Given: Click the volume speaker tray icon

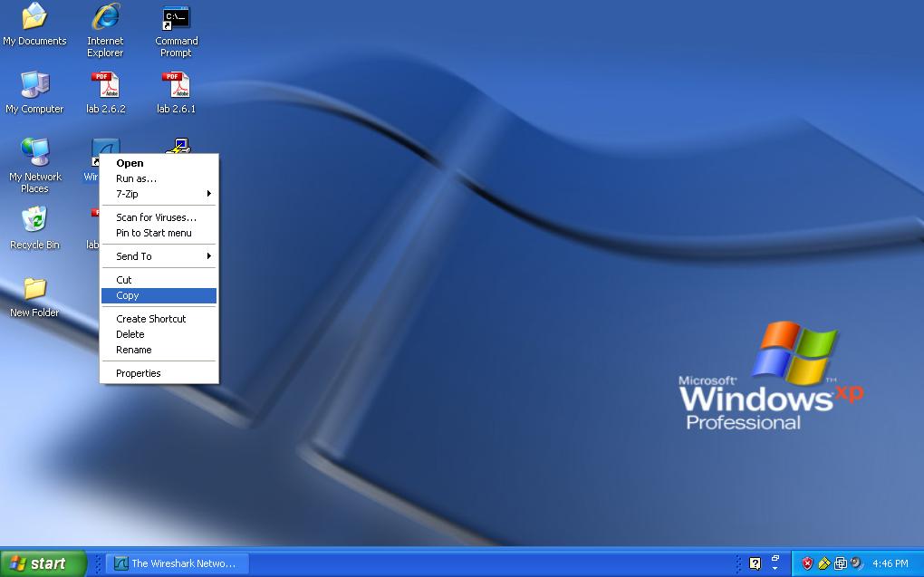Looking at the screenshot, I should point(856,563).
